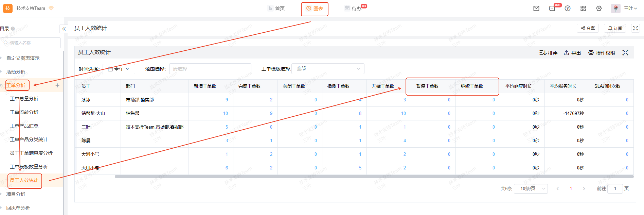Screen dimensions: 644x215
Task: Open the settings gear icon
Action: 599,9
